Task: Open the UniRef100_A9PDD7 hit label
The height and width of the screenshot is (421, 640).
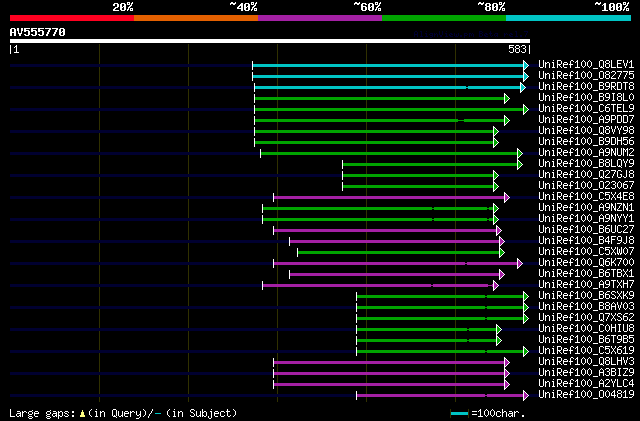Action: coord(586,119)
